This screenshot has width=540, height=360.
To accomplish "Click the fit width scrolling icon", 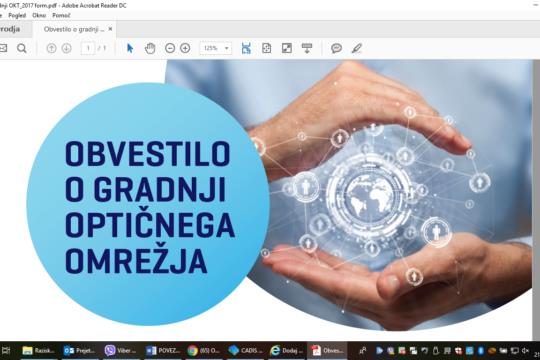I will click(246, 48).
